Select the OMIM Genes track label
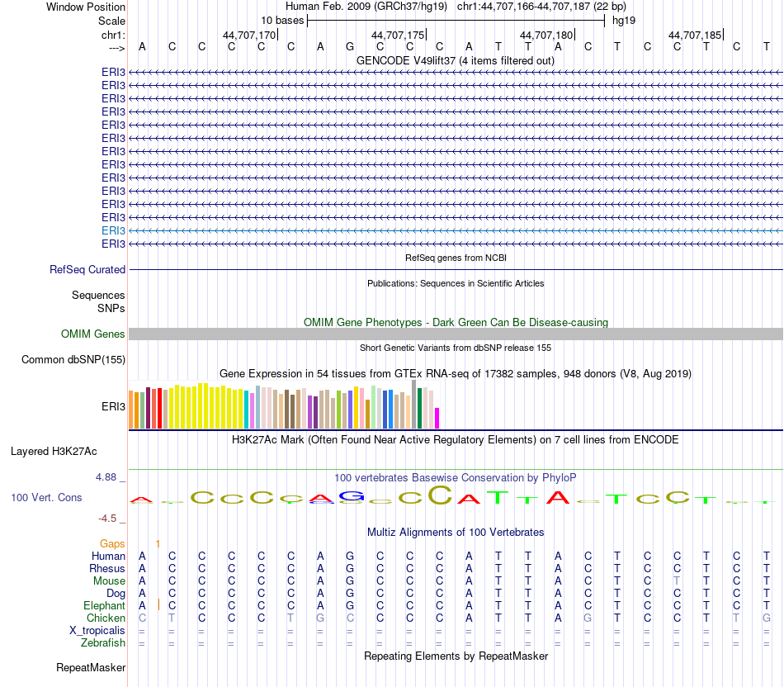 point(93,334)
